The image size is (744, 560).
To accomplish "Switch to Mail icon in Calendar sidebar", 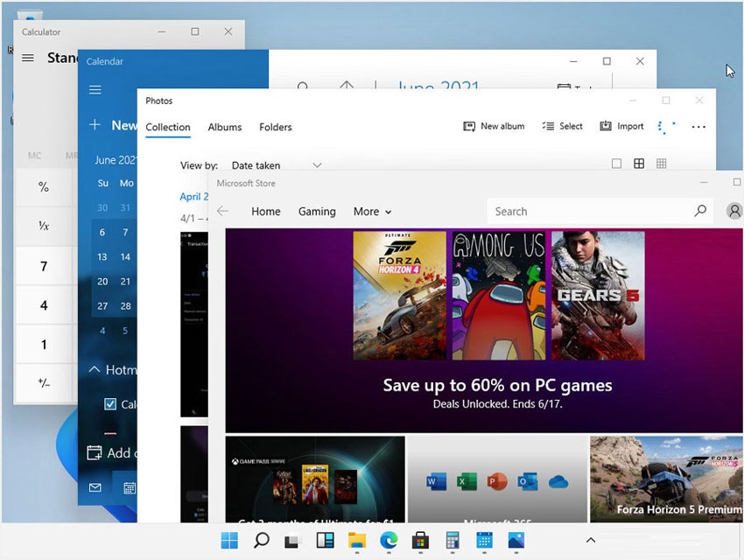I will pos(95,487).
